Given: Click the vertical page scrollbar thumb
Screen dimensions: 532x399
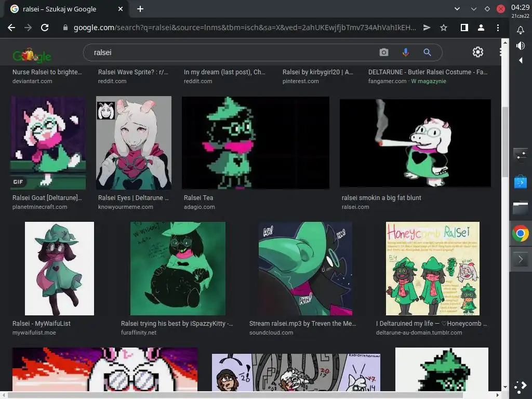Looking at the screenshot, I should pyautogui.click(x=505, y=142).
